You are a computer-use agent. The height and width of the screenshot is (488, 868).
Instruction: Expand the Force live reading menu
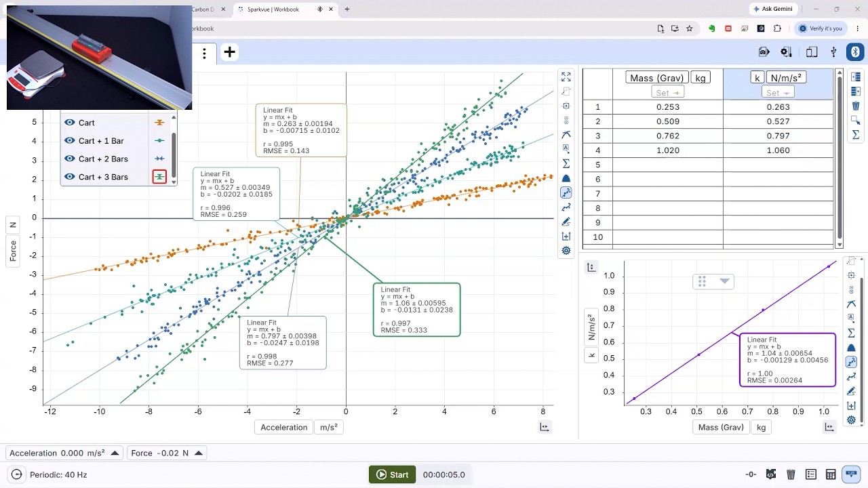coord(198,453)
